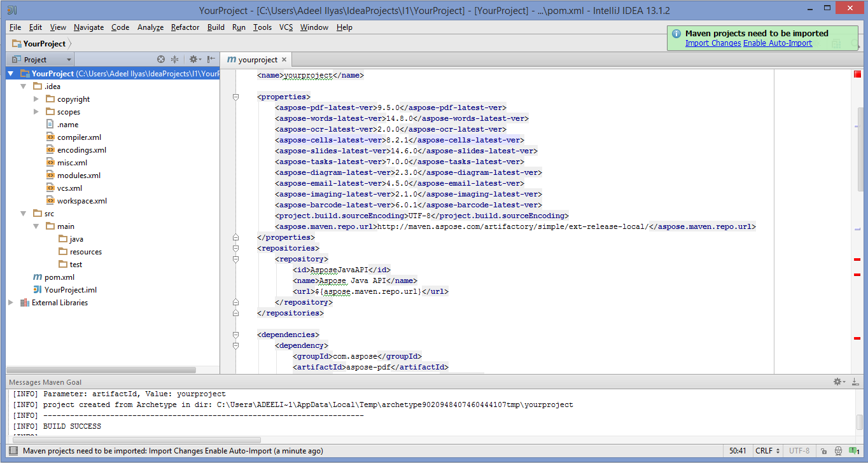Click BUILD SUCCESS line in messages
This screenshot has width=868, height=463.
(x=57, y=426)
